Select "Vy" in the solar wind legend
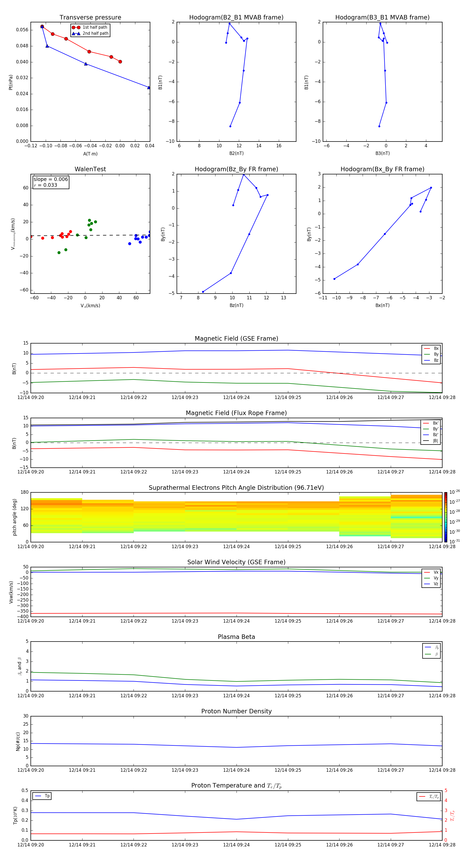This screenshot has height=868, width=473. click(x=431, y=578)
